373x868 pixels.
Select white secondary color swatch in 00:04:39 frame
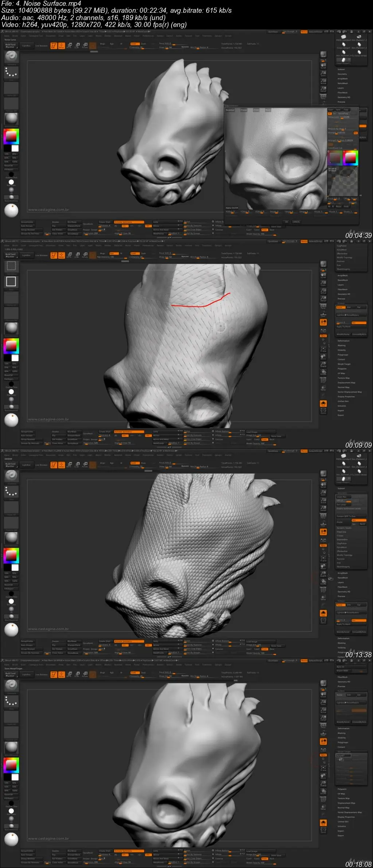(15, 148)
